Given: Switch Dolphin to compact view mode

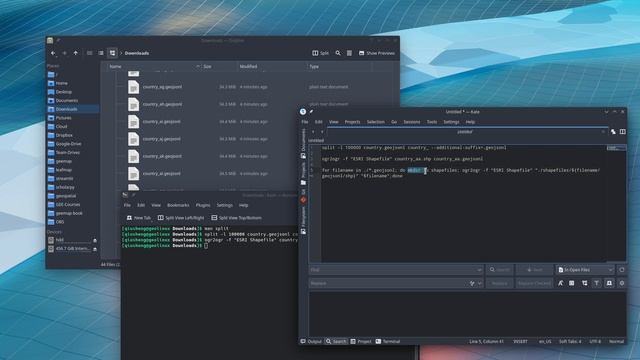Looking at the screenshot, I should tap(101, 53).
